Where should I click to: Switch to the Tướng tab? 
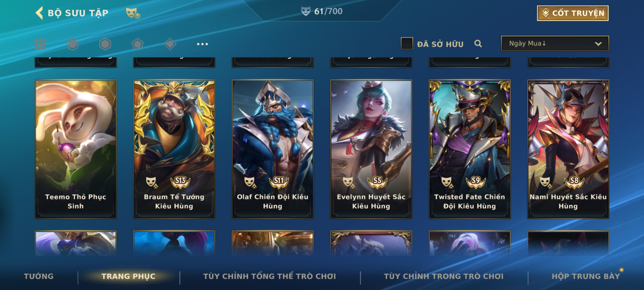[x=39, y=276]
